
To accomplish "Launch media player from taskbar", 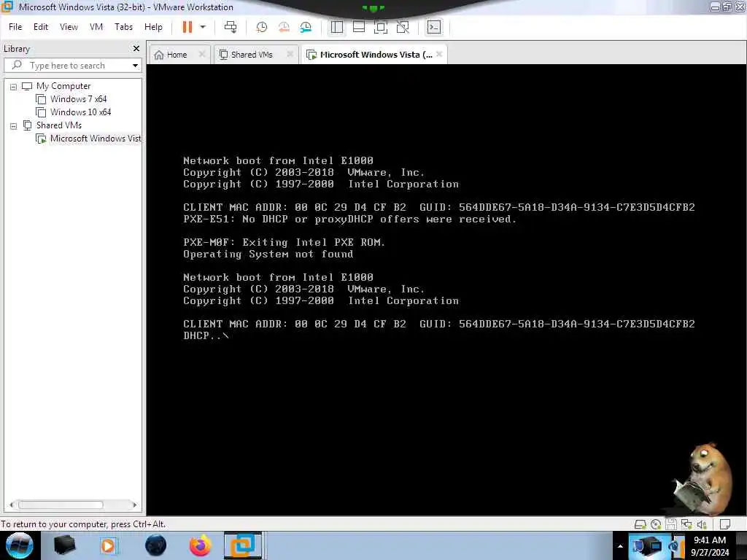I will [x=109, y=545].
